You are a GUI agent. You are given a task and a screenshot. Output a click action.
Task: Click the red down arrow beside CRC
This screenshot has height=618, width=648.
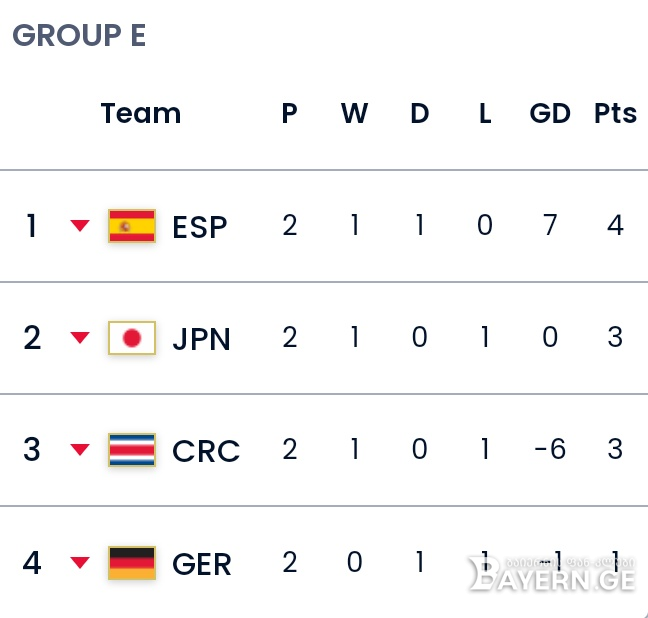[80, 449]
